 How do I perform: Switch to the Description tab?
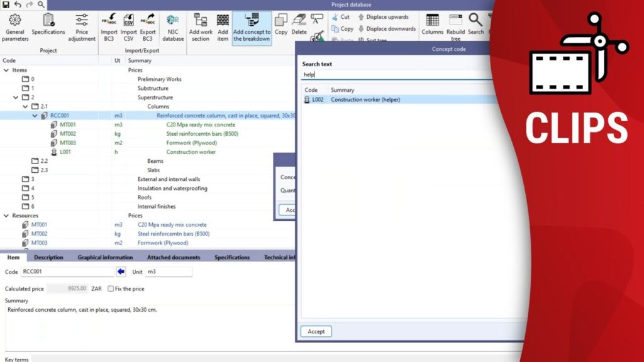pyautogui.click(x=48, y=257)
